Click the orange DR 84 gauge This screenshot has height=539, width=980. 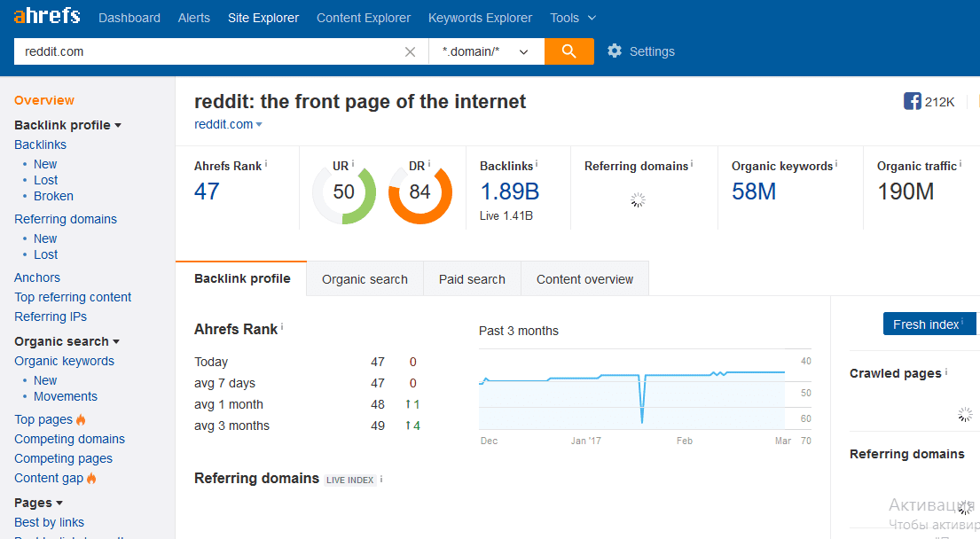(420, 192)
